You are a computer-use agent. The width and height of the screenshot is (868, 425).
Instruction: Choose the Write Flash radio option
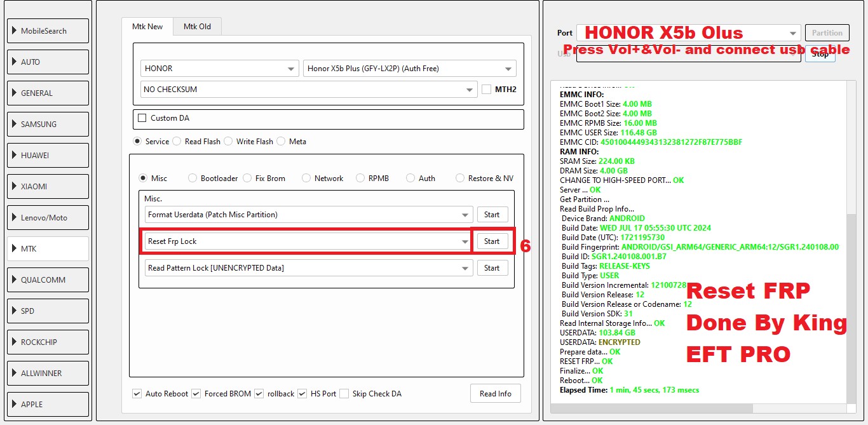pyautogui.click(x=228, y=142)
